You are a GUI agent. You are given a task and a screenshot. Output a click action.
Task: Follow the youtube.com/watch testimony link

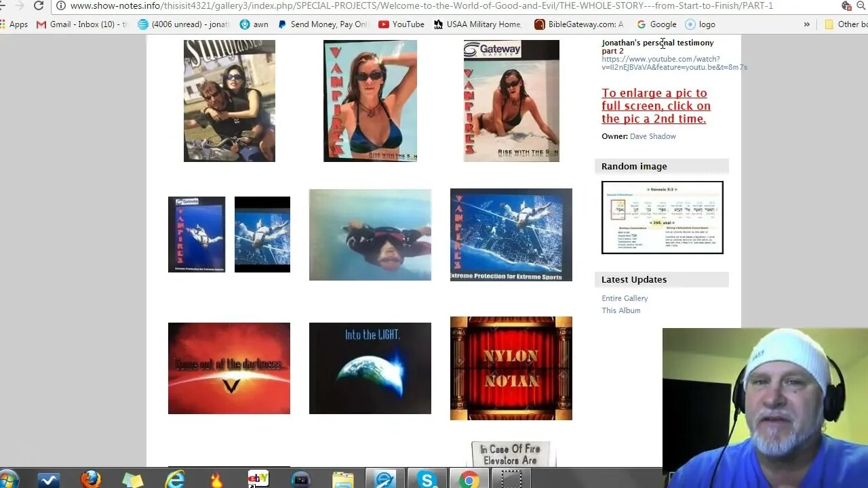[x=674, y=63]
